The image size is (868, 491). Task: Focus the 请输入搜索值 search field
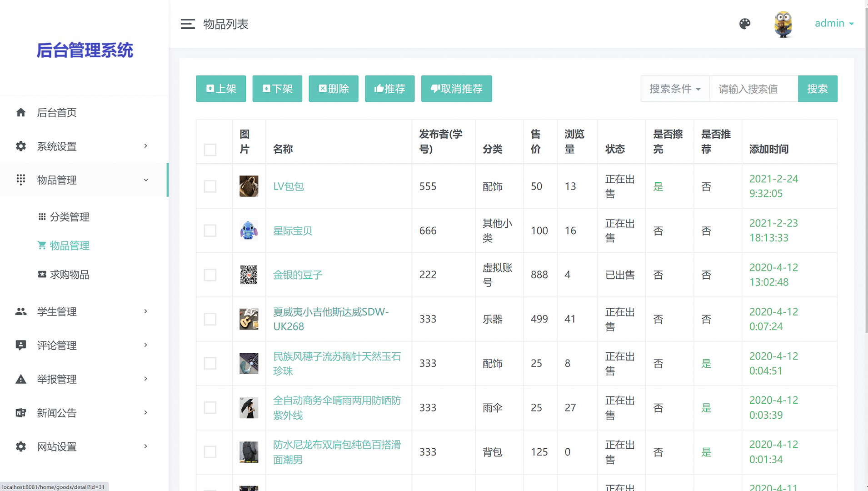[x=753, y=89]
